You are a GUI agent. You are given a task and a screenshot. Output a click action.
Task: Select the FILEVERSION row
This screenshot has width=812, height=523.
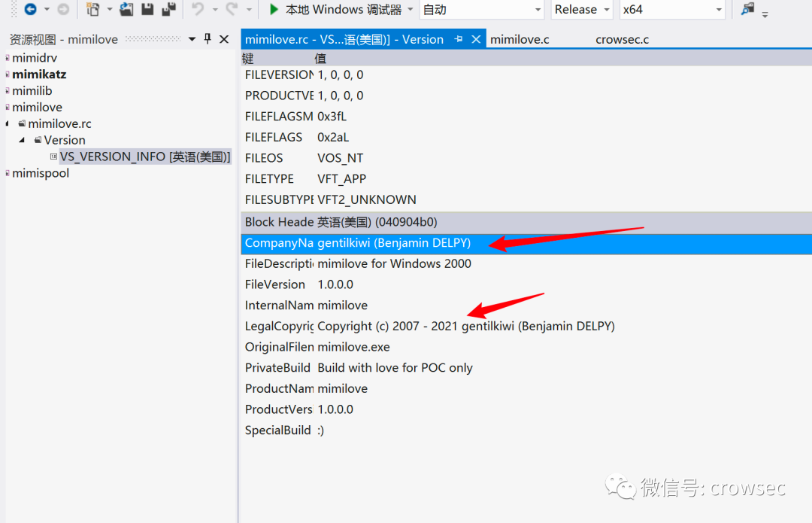pyautogui.click(x=526, y=74)
